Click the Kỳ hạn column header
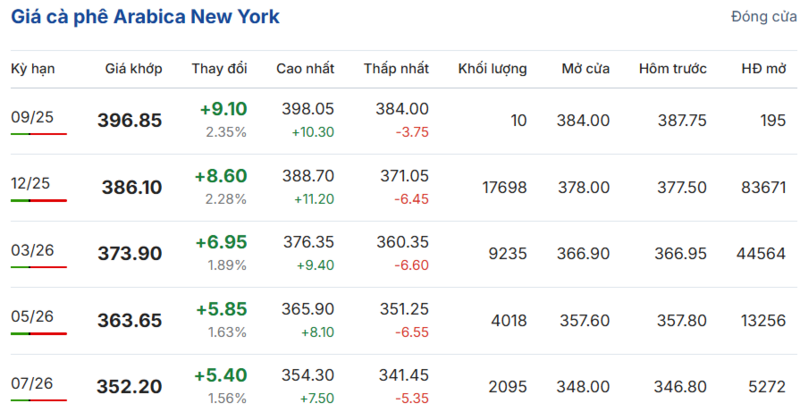Viewport: 800px width, 420px height. [x=32, y=68]
